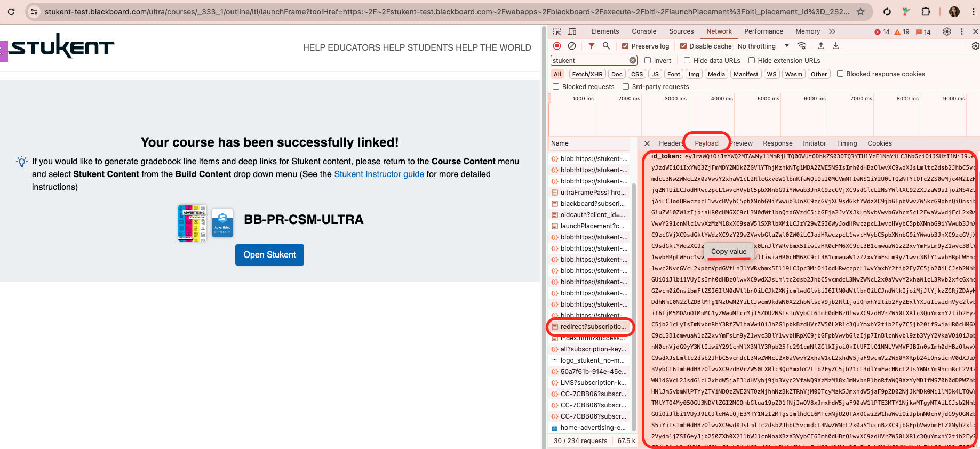This screenshot has width=980, height=449.
Task: Select the redirect?subscriptio... request
Action: pos(590,327)
